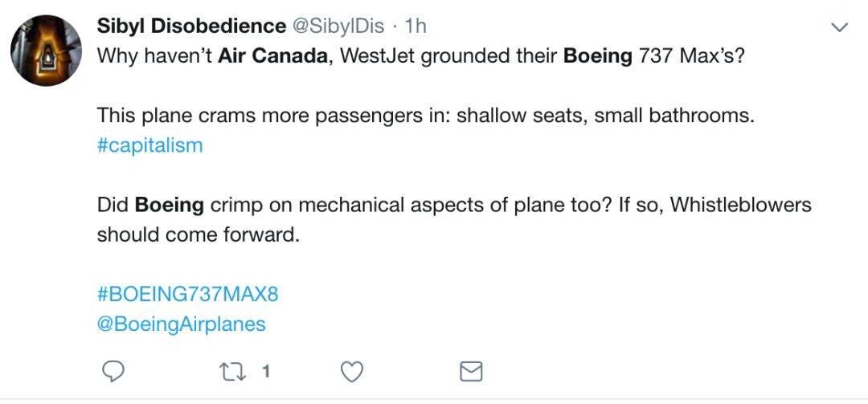
Task: Send tweet via the envelope message icon
Action: tap(470, 371)
